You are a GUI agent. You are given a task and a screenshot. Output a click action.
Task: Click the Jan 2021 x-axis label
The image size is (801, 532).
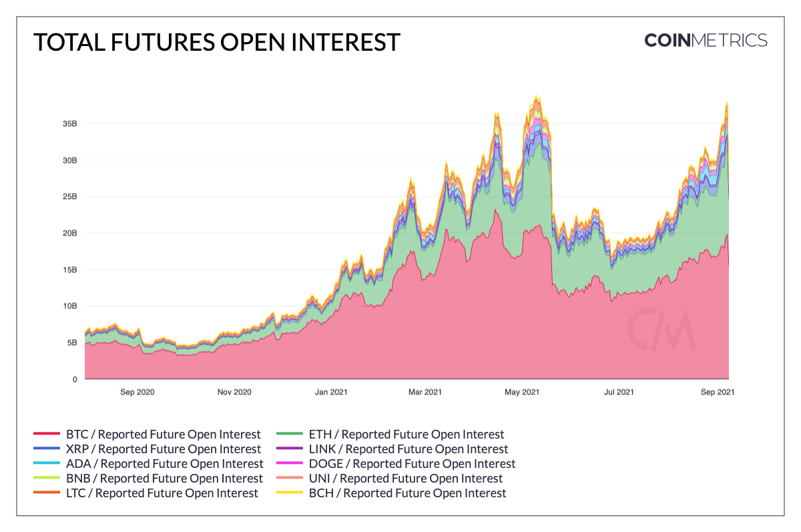(330, 392)
